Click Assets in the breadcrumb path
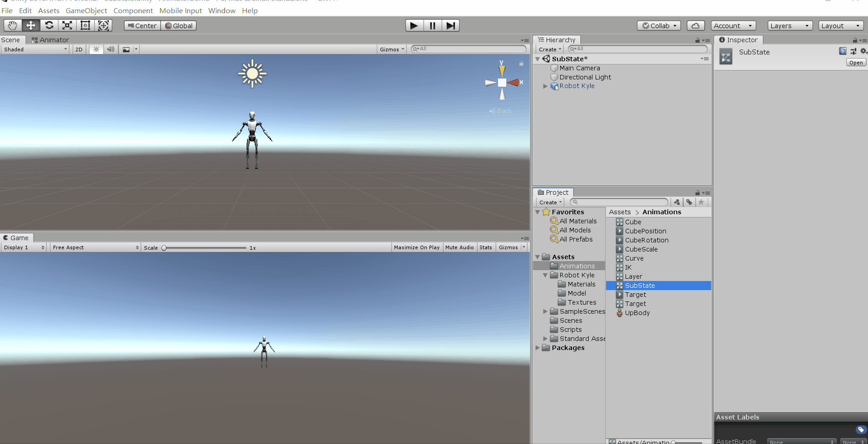The image size is (868, 444). (x=620, y=212)
